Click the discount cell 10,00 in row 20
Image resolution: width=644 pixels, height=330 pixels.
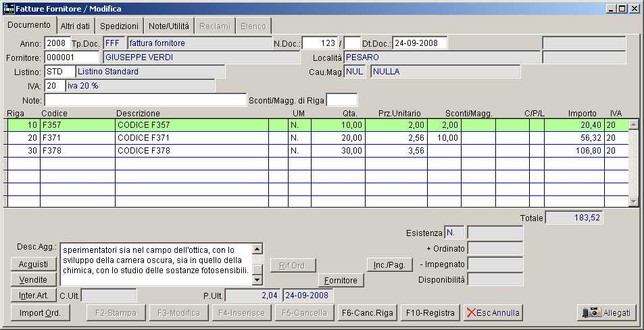coord(444,138)
